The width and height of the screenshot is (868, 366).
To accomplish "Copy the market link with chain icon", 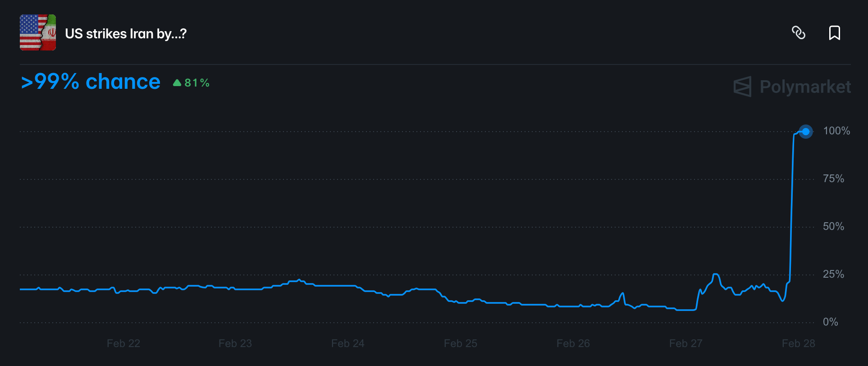I will [x=799, y=33].
